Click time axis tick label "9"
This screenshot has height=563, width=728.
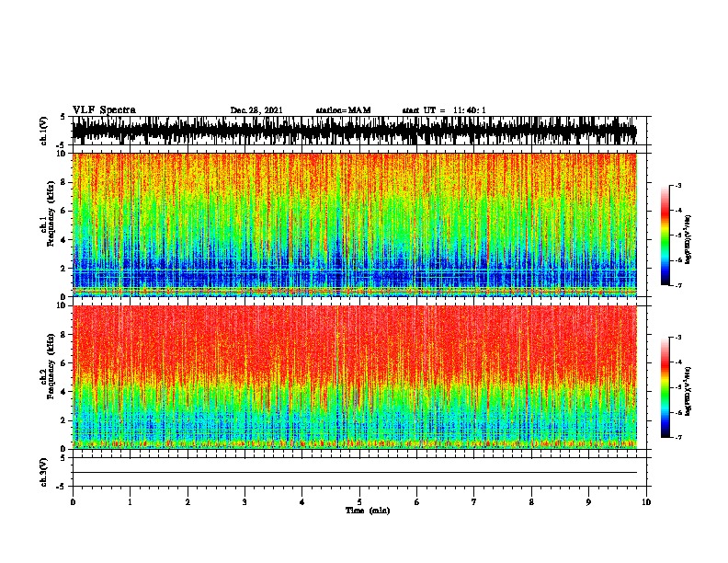[588, 502]
